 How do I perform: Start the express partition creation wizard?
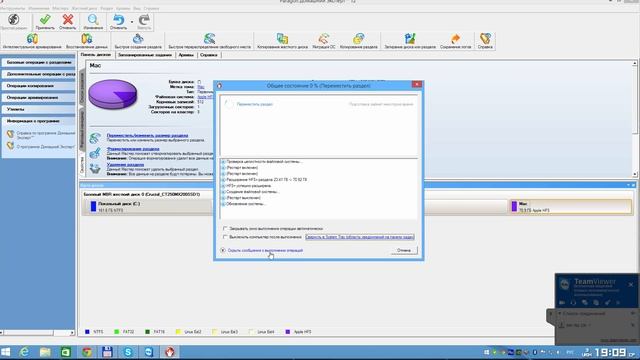click(x=138, y=41)
